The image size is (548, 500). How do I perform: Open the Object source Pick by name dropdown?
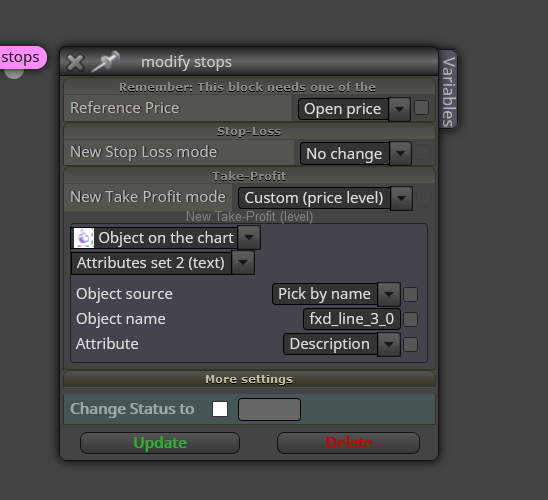click(x=336, y=294)
